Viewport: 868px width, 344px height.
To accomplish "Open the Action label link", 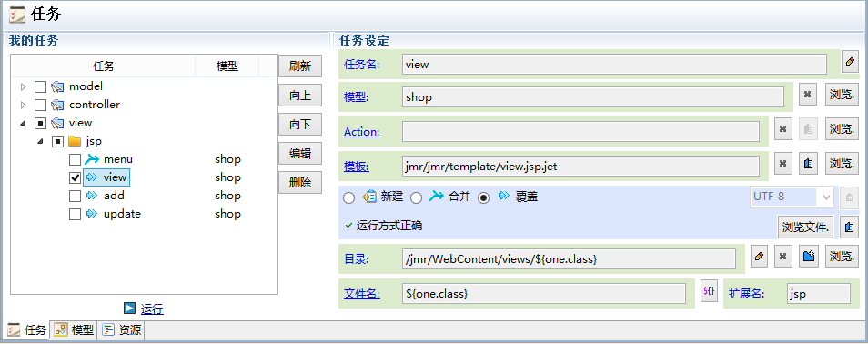I will pyautogui.click(x=362, y=132).
